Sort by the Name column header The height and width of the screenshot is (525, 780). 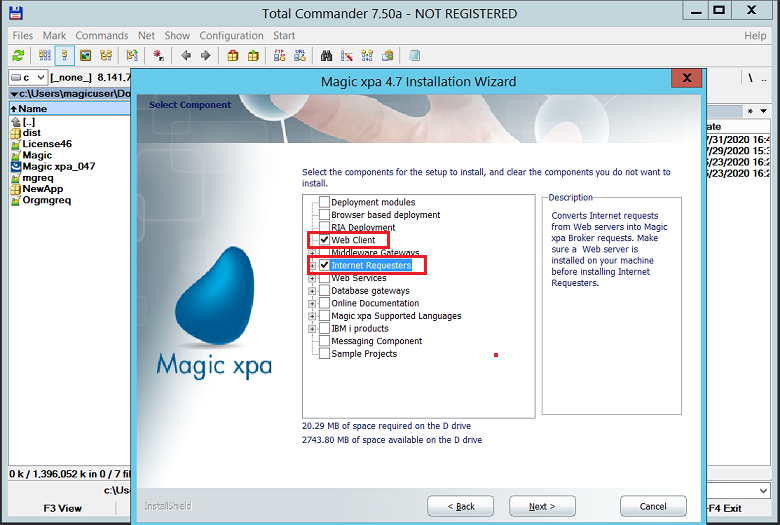coord(70,108)
